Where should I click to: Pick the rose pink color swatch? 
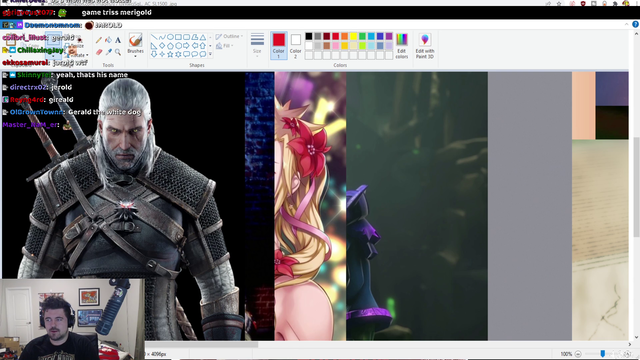(x=336, y=46)
